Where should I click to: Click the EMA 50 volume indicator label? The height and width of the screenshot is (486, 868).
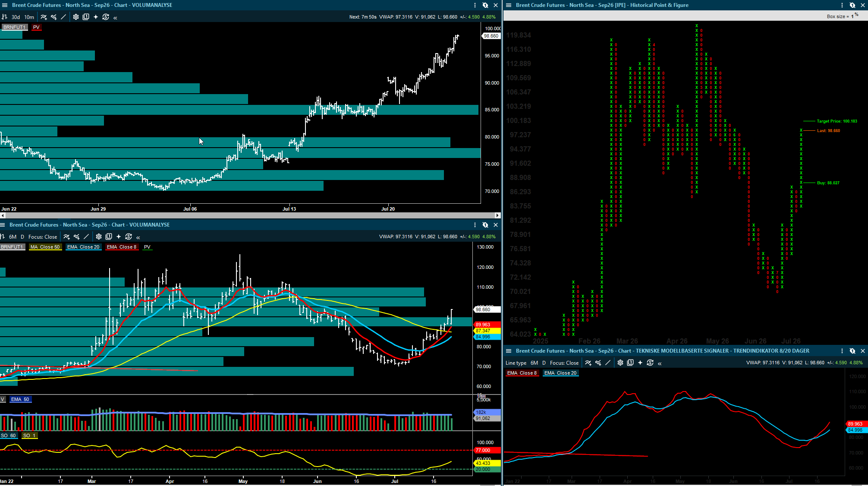[x=20, y=399]
